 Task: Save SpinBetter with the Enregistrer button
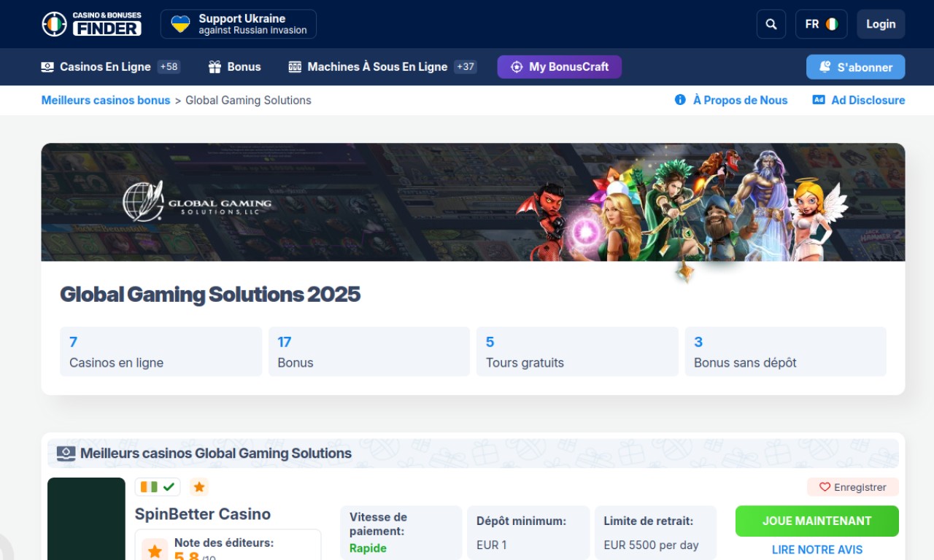(x=853, y=487)
